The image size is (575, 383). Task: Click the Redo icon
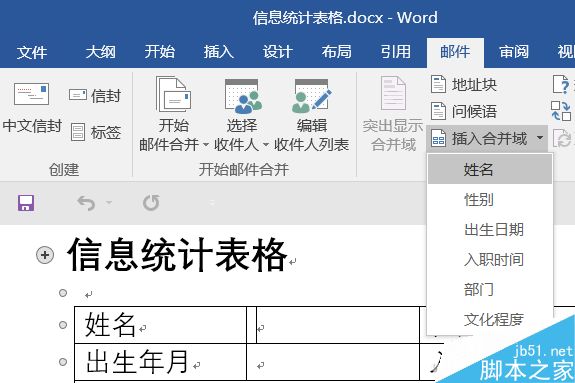(x=151, y=203)
